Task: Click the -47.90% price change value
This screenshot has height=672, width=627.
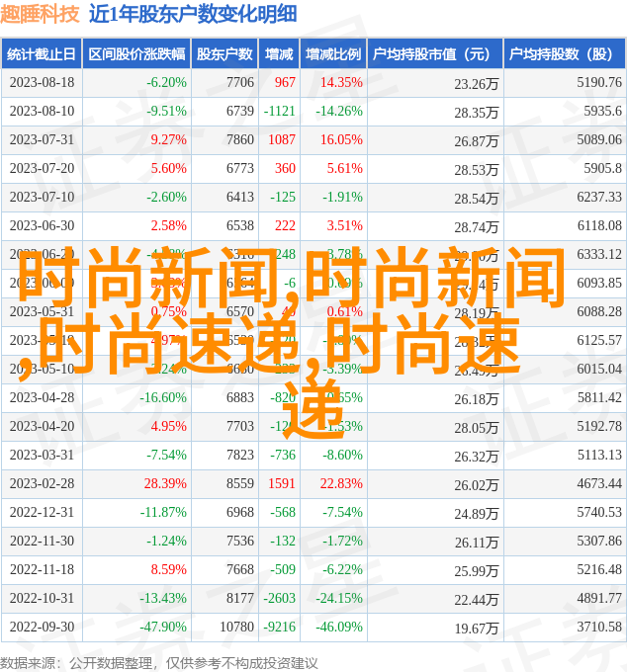Action: point(163,628)
